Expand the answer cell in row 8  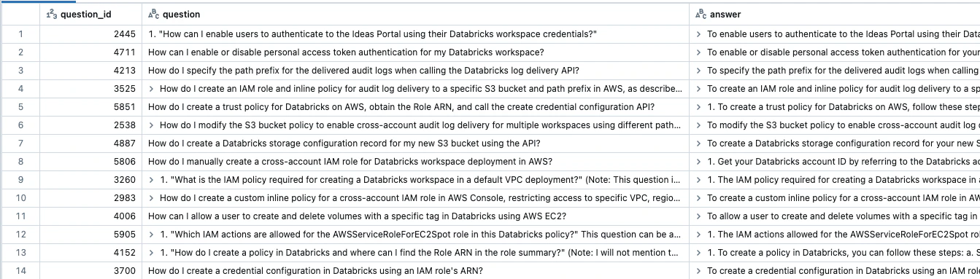click(x=699, y=162)
